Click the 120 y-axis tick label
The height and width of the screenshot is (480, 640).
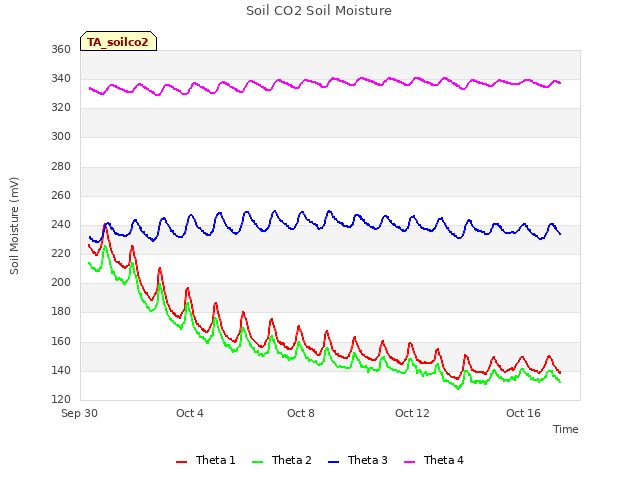tap(61, 400)
